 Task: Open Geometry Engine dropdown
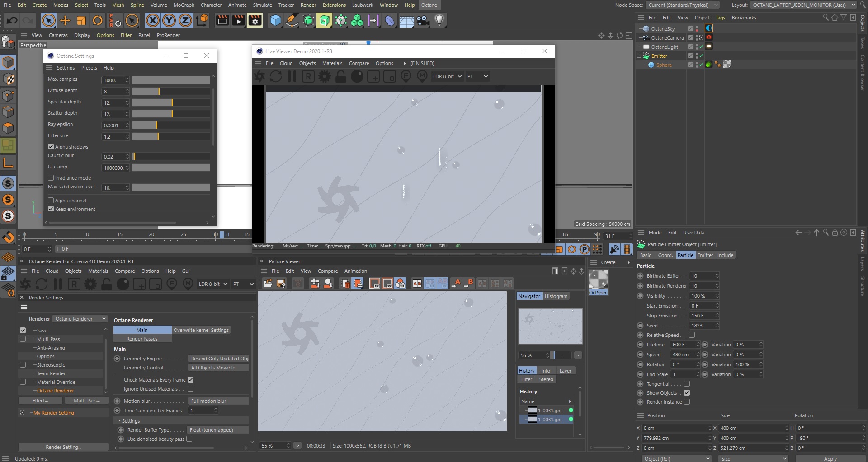(x=219, y=359)
